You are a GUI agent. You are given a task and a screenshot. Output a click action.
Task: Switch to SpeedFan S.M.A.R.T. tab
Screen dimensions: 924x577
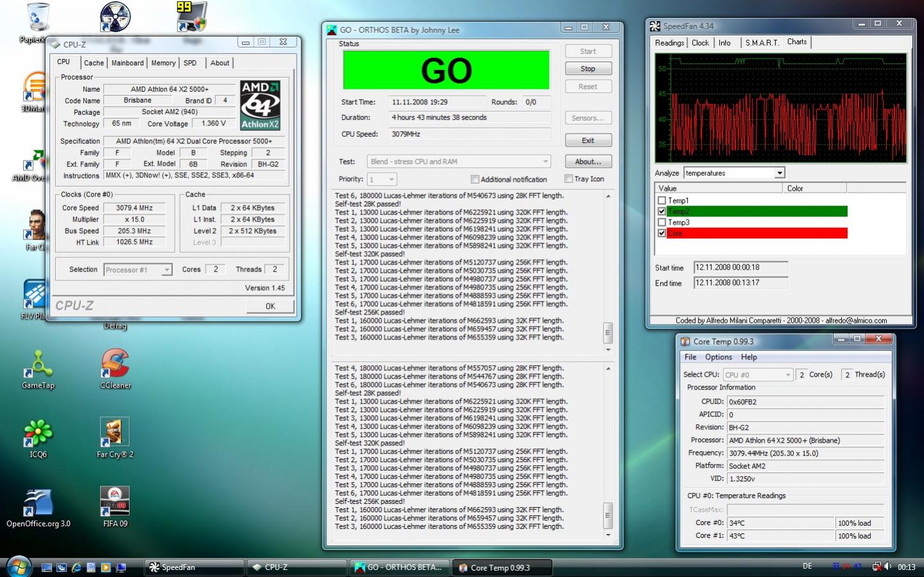(x=762, y=43)
